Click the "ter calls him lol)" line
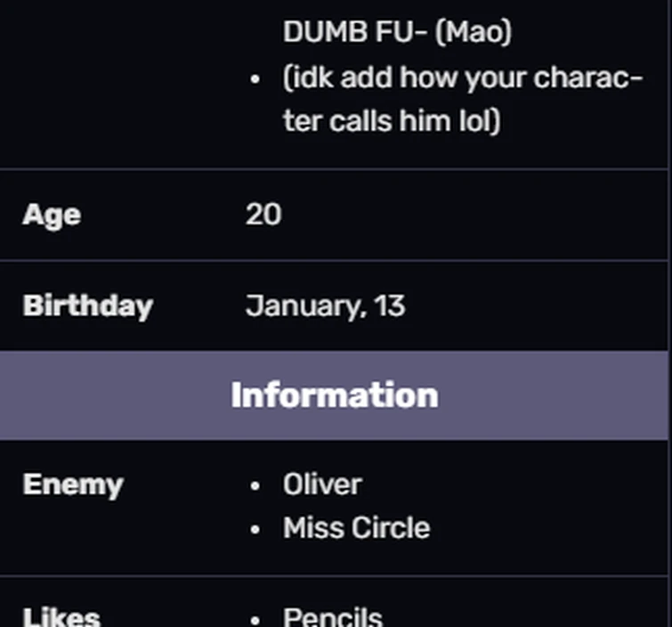Image resolution: width=672 pixels, height=627 pixels. pos(392,120)
